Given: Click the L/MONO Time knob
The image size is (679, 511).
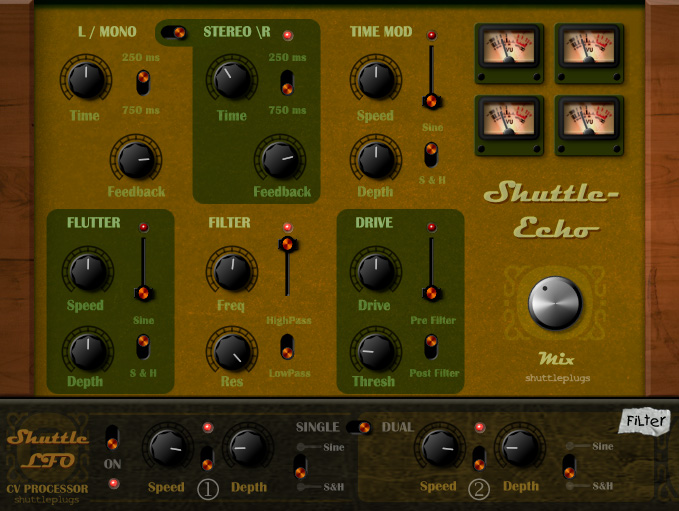Looking at the screenshot, I should click(x=86, y=80).
